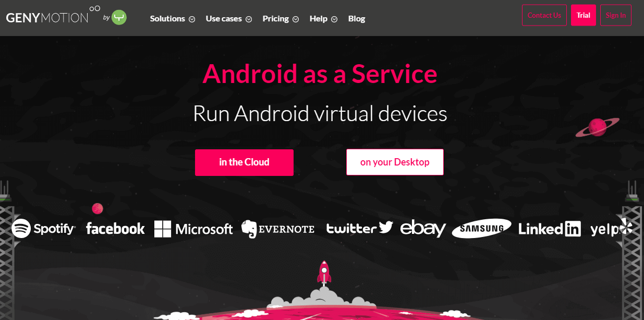The image size is (644, 320).
Task: Click the Contact Us button
Action: [x=544, y=15]
